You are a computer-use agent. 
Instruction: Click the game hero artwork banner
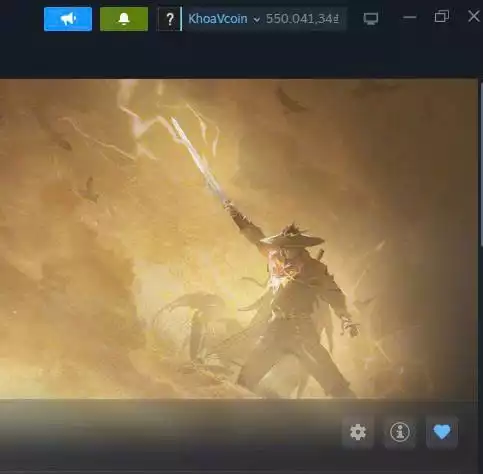tap(239, 239)
